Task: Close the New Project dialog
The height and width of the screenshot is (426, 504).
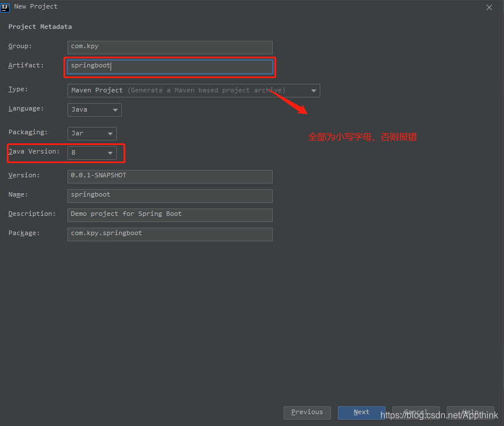Action: coord(489,7)
